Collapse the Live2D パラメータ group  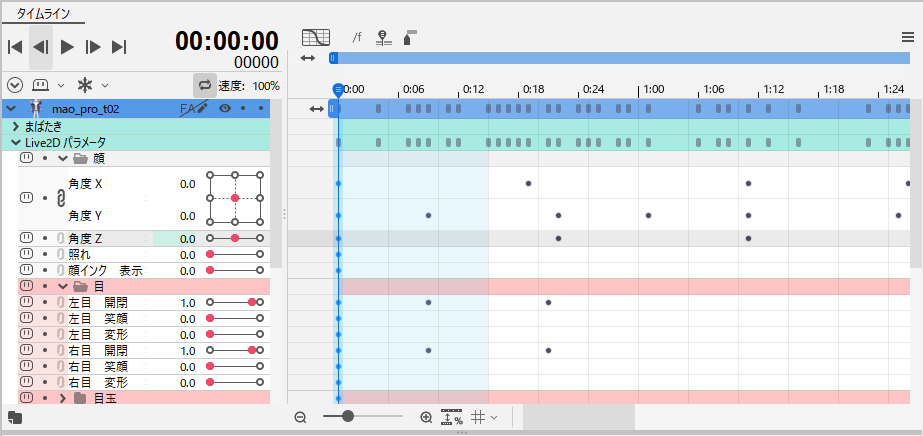16,143
